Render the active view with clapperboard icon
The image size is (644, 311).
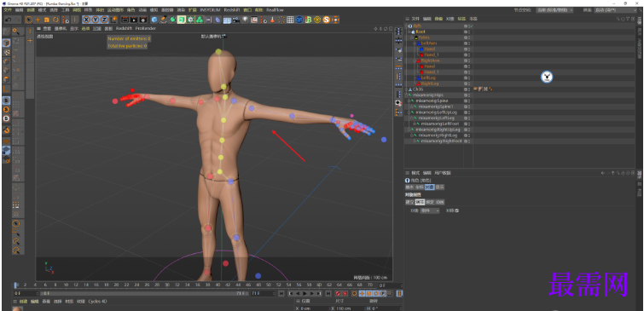tap(125, 20)
